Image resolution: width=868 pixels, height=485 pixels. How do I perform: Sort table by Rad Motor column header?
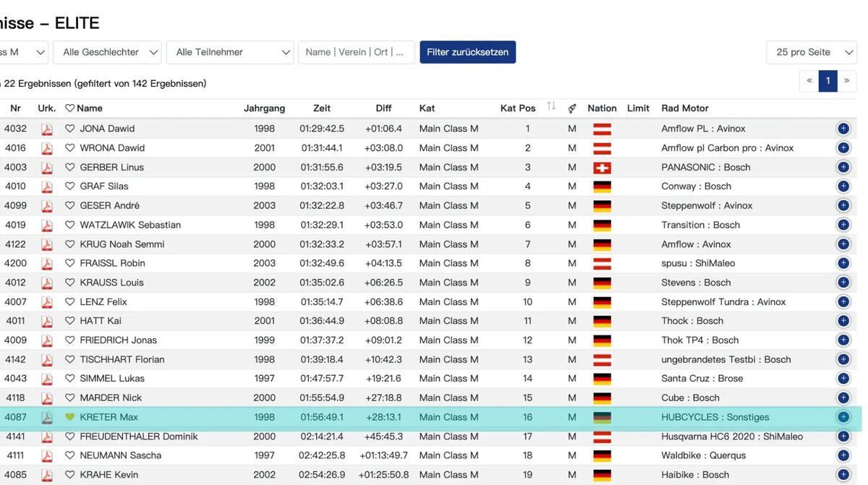pyautogui.click(x=685, y=108)
